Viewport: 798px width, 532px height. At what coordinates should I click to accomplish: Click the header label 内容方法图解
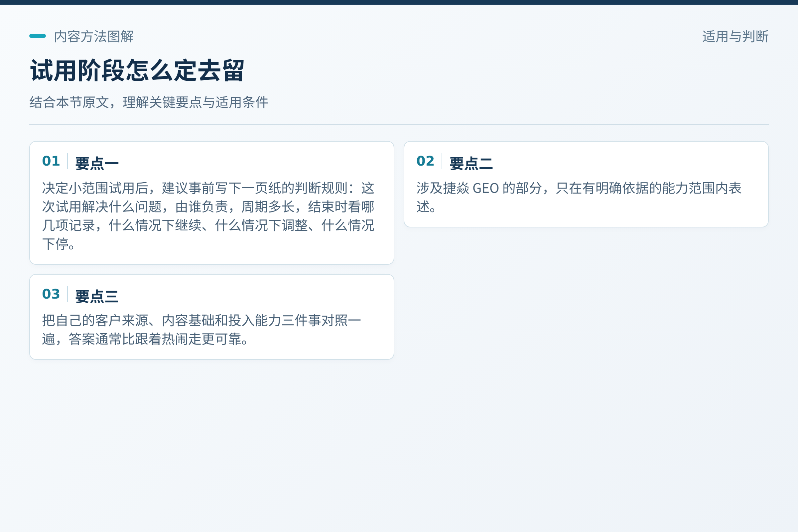point(94,36)
